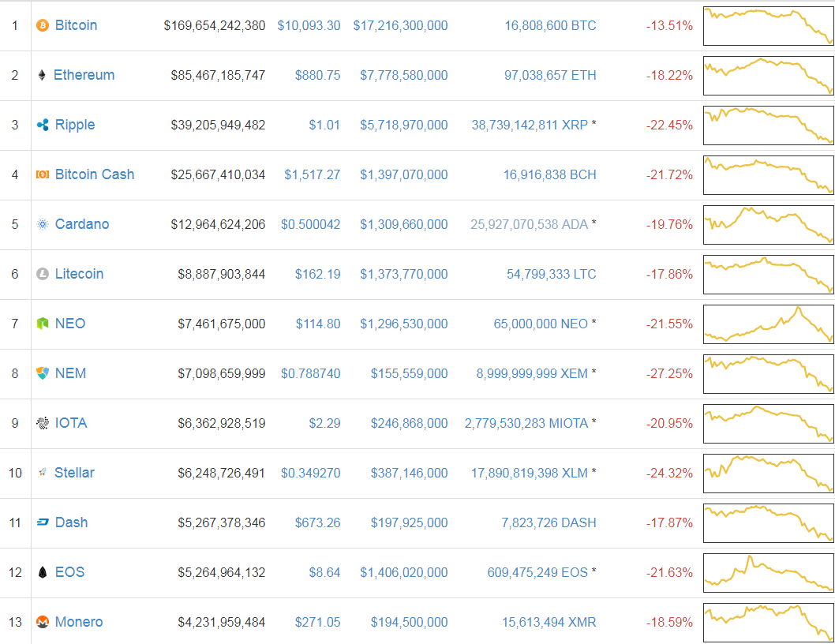
Task: Open Bitcoin's 7-day price graph thumbnail
Action: 769,26
